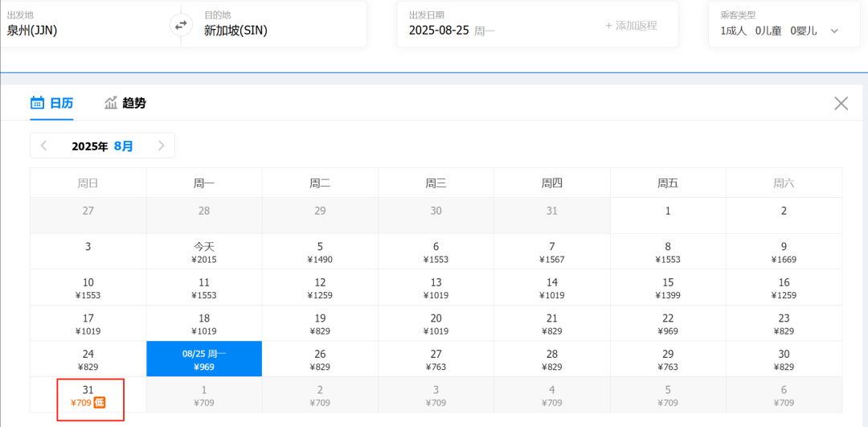Select August 23 at ¥829

coord(784,323)
